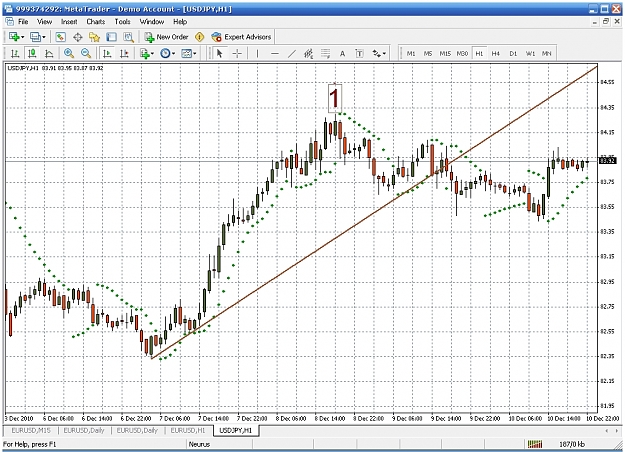Select the crosshair cursor tool

tap(237, 53)
